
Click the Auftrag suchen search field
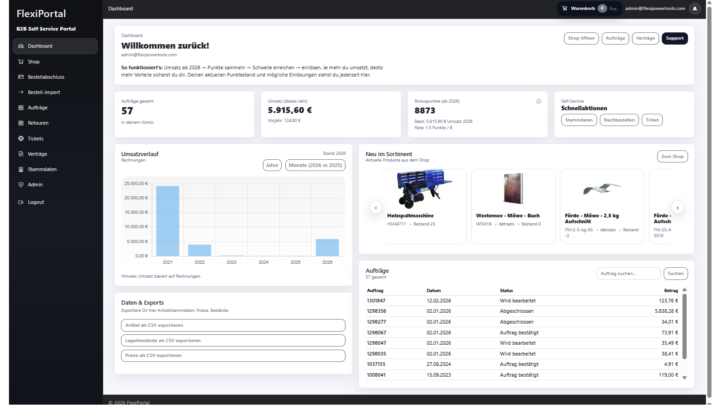tap(628, 273)
